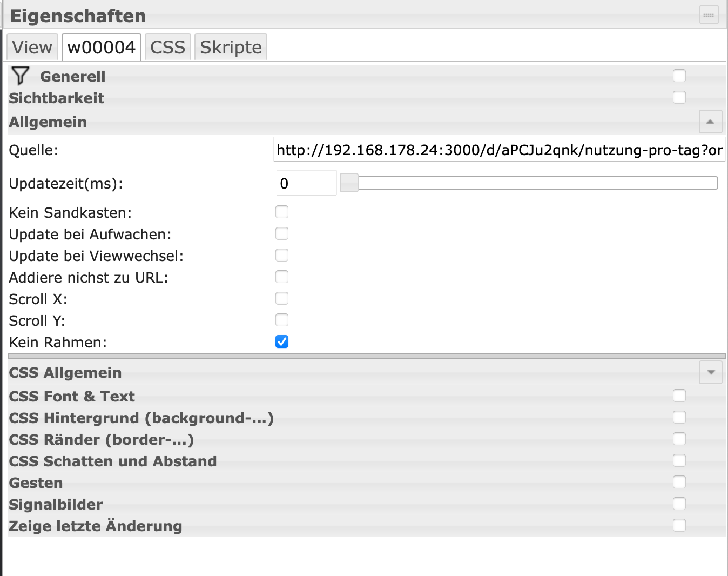Select the w00004 tab
728x576 pixels.
[102, 47]
